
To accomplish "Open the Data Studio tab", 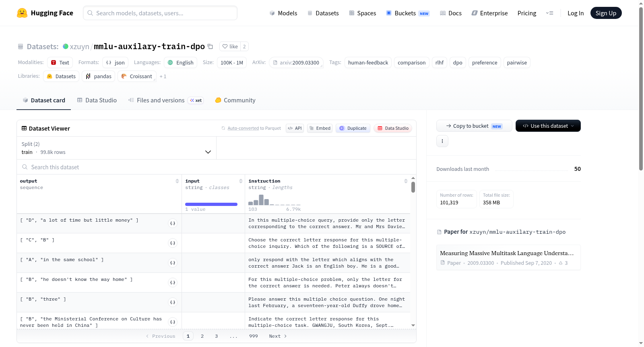I will (97, 100).
